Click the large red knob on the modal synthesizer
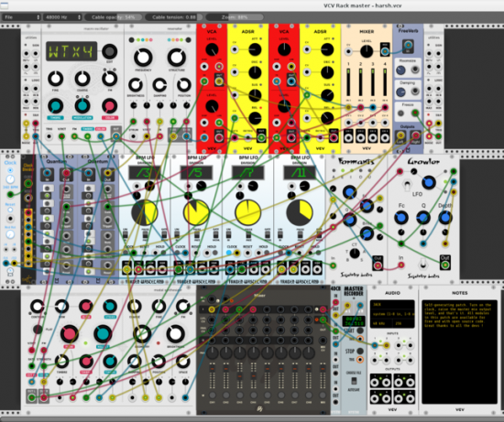Image resolution: width=504 pixels, height=422 pixels. point(69,334)
